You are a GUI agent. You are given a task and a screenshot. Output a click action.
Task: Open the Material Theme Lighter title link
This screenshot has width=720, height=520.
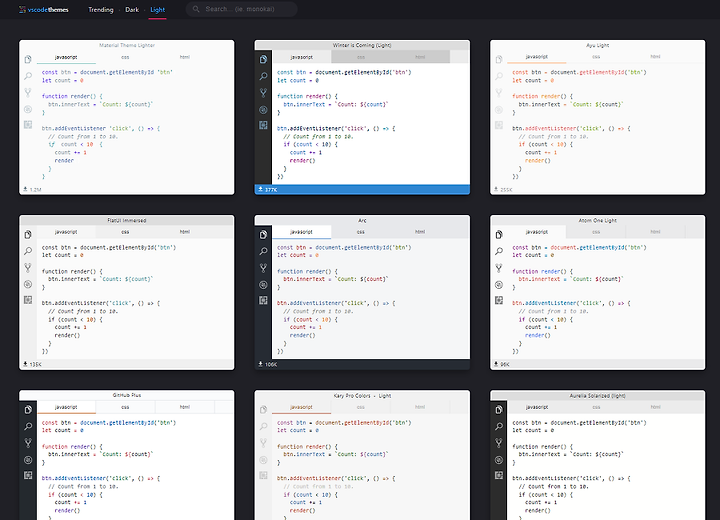click(x=127, y=45)
